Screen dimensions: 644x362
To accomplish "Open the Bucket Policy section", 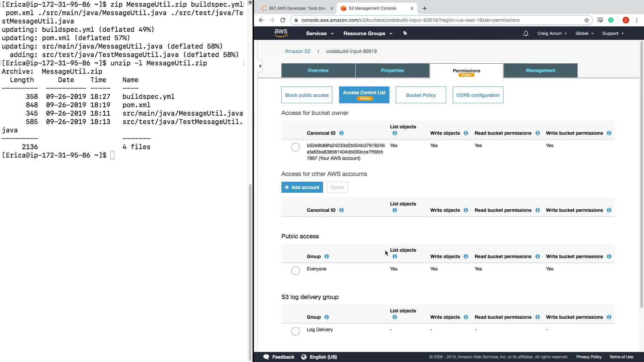I will tap(421, 95).
